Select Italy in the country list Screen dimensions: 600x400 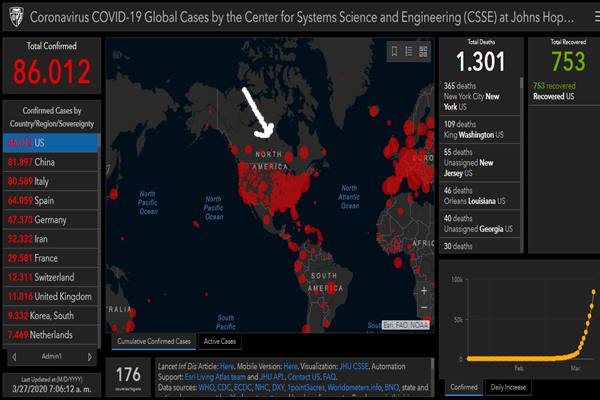point(51,181)
